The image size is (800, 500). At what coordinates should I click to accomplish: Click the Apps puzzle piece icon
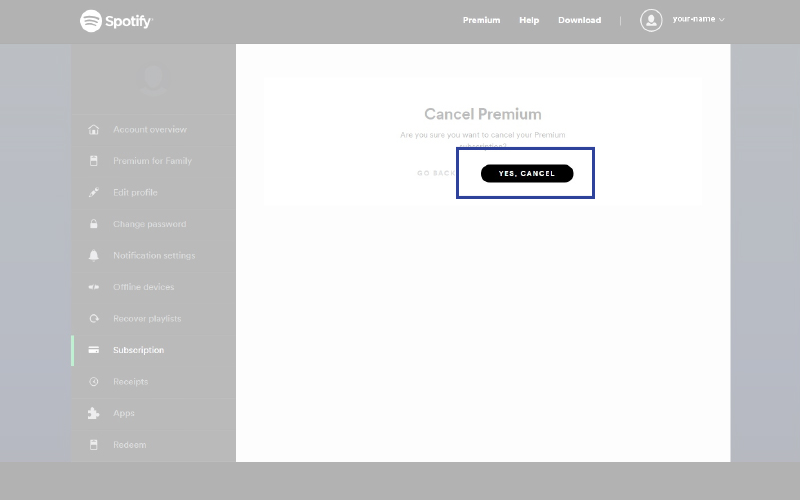click(x=93, y=413)
